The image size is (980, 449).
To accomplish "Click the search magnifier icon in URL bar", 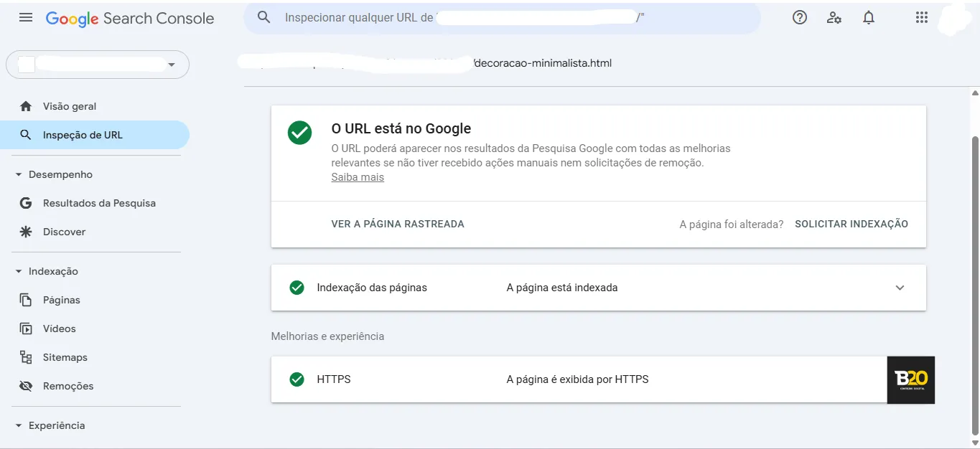I will [264, 17].
